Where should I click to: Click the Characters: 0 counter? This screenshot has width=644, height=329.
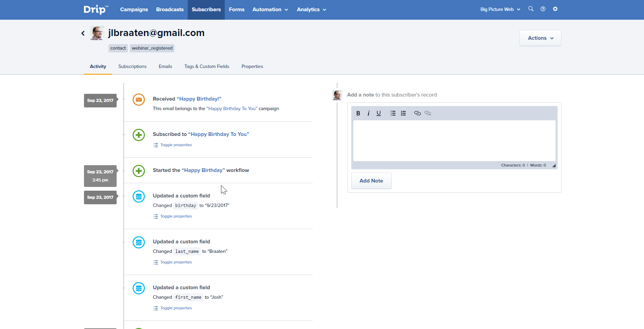pos(513,165)
